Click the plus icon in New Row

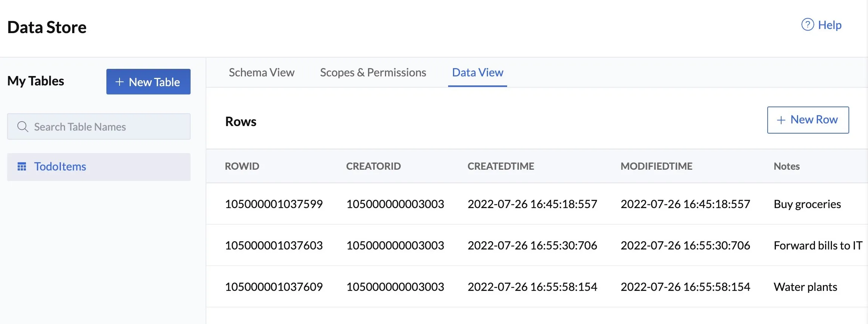pos(781,120)
